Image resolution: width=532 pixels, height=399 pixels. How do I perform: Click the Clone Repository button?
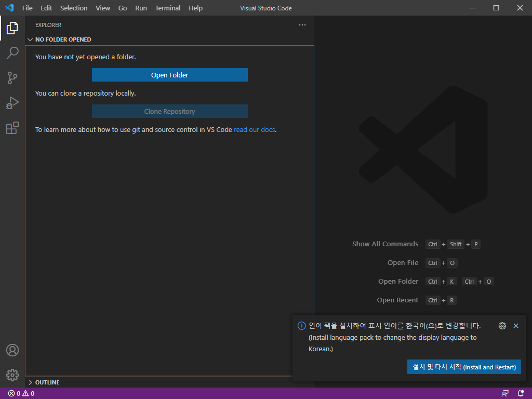pyautogui.click(x=170, y=111)
